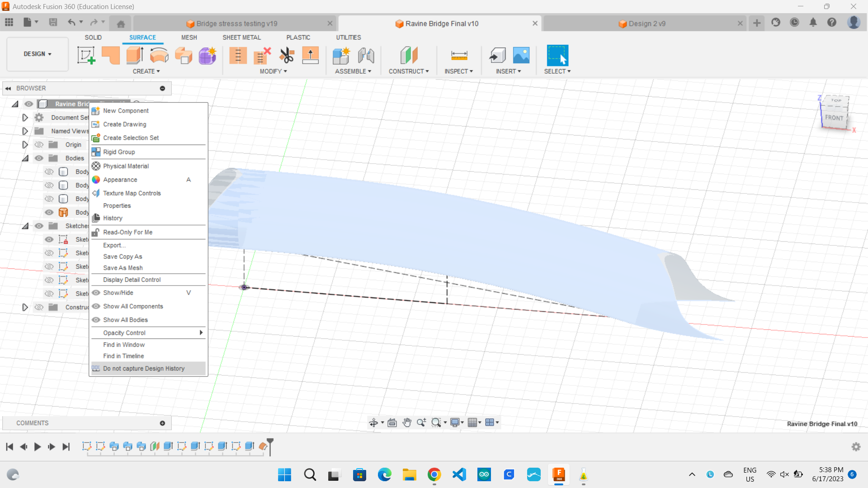868x488 pixels.
Task: Open the Display Settings monitor icon
Action: point(455,422)
